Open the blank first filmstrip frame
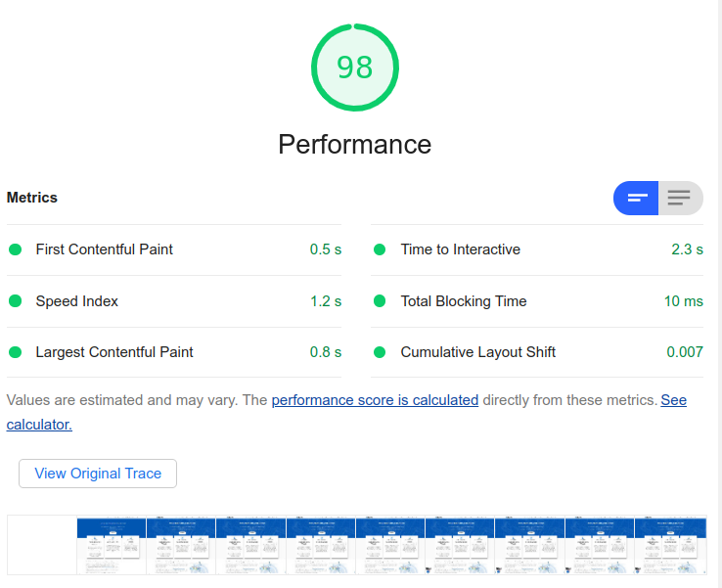The image size is (722, 588). pos(42,545)
